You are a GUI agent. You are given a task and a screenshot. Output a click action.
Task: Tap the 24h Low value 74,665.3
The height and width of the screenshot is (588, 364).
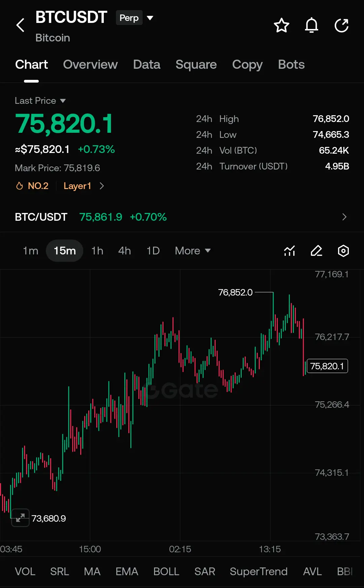pyautogui.click(x=331, y=134)
